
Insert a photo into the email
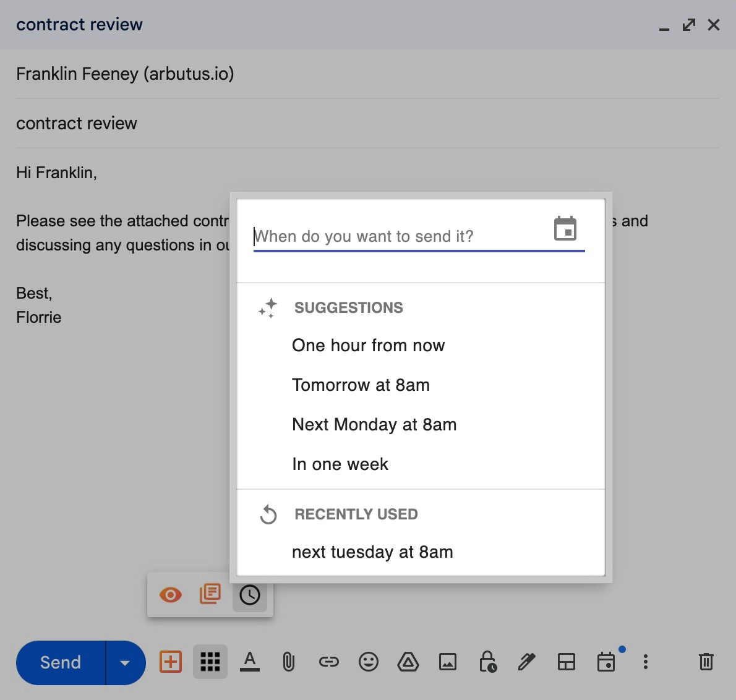448,662
